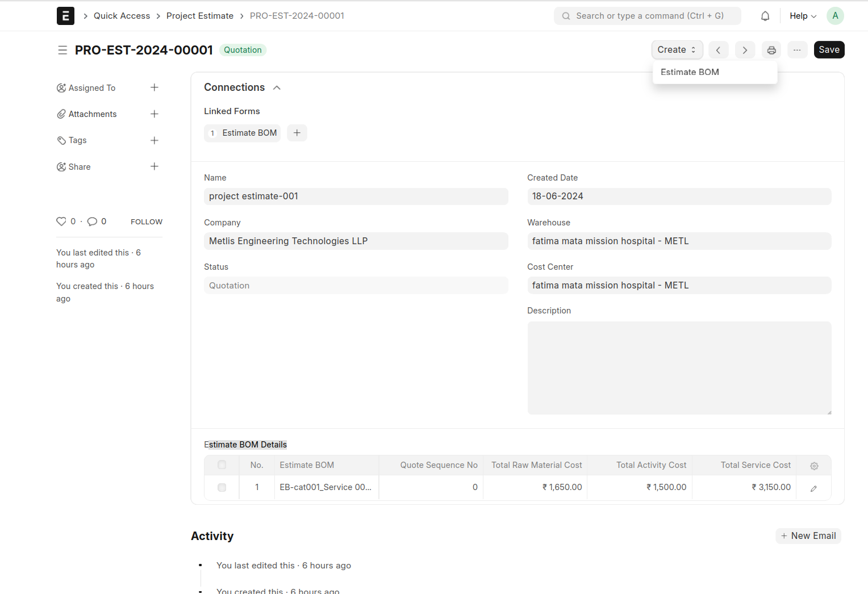Open the Project Estimate breadcrumb link
The height and width of the screenshot is (594, 868).
pos(200,16)
